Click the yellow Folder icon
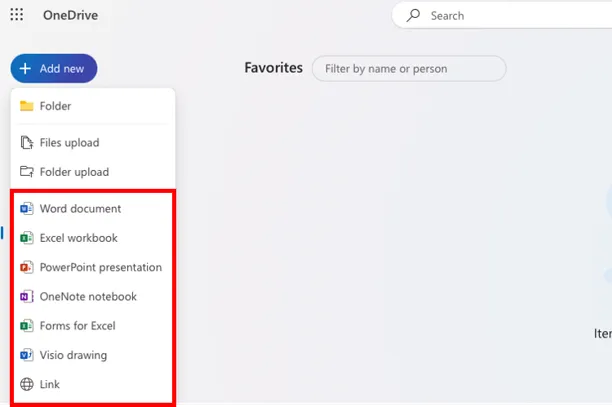Screen dimensions: 612x407 [x=27, y=106]
